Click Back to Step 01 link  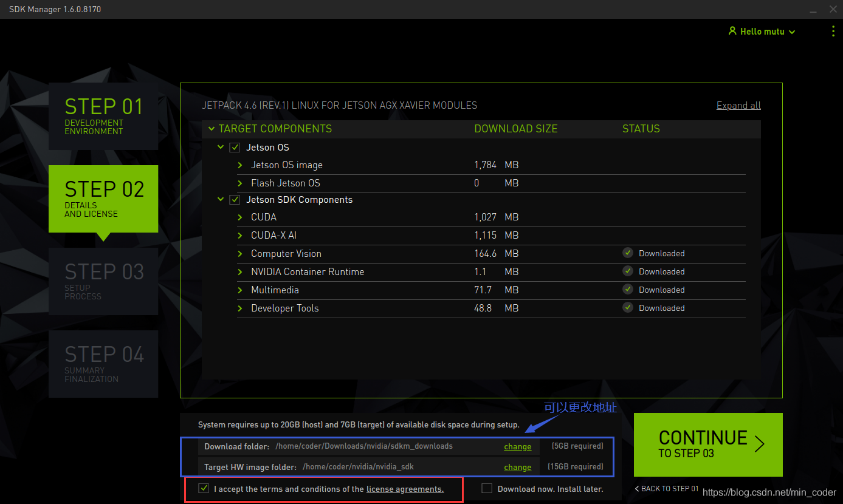667,489
